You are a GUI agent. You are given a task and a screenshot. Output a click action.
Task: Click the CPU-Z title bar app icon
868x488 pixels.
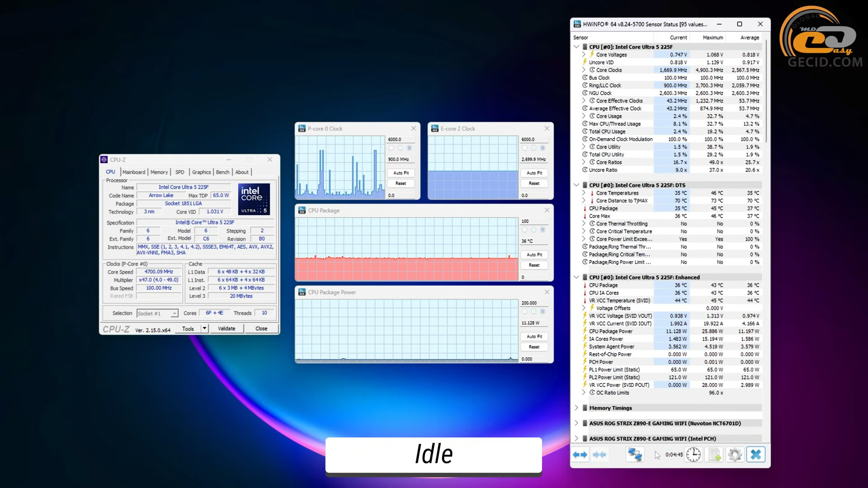tap(104, 160)
